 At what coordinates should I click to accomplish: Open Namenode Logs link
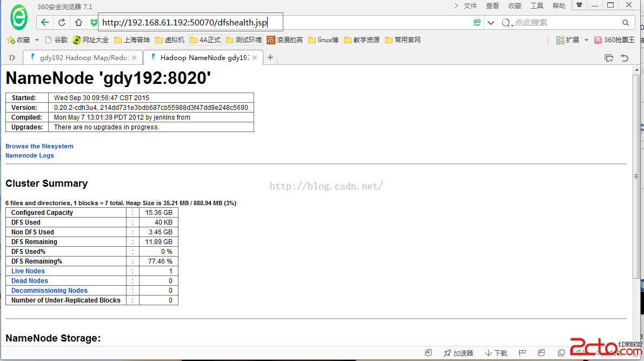pyautogui.click(x=30, y=155)
